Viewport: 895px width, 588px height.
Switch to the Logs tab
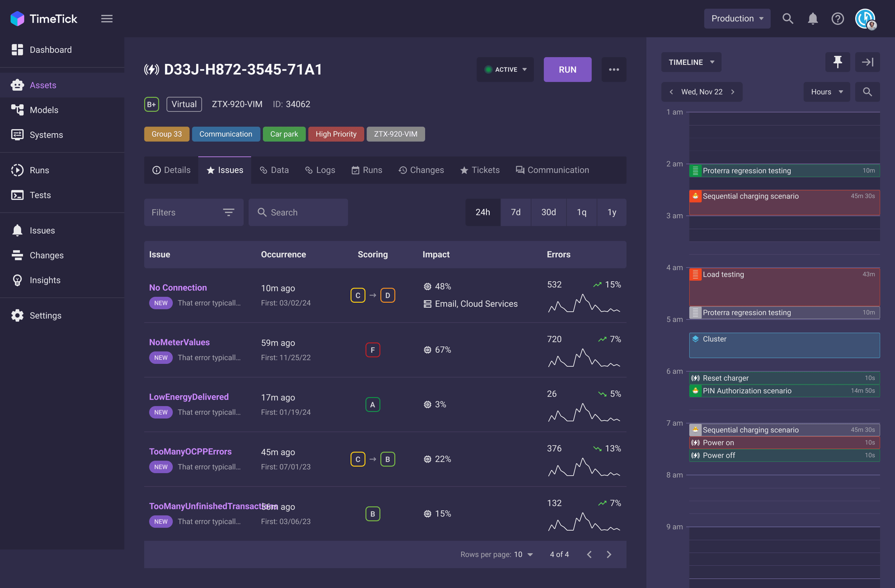pyautogui.click(x=320, y=170)
